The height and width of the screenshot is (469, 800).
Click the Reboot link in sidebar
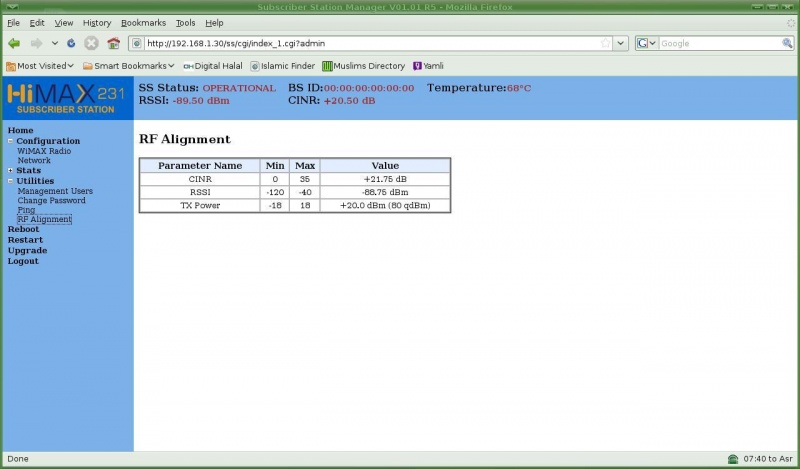click(x=23, y=230)
